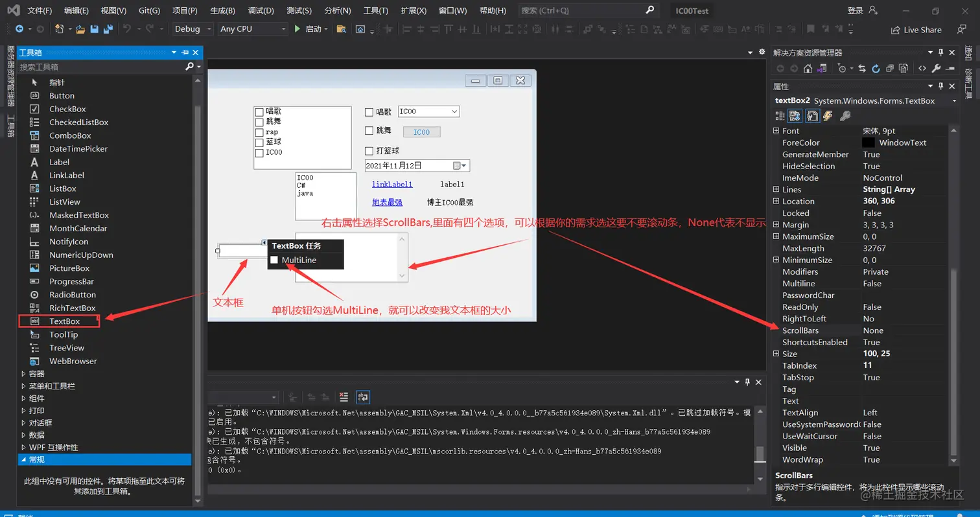Click the Live Share icon
980x517 pixels.
tap(896, 30)
